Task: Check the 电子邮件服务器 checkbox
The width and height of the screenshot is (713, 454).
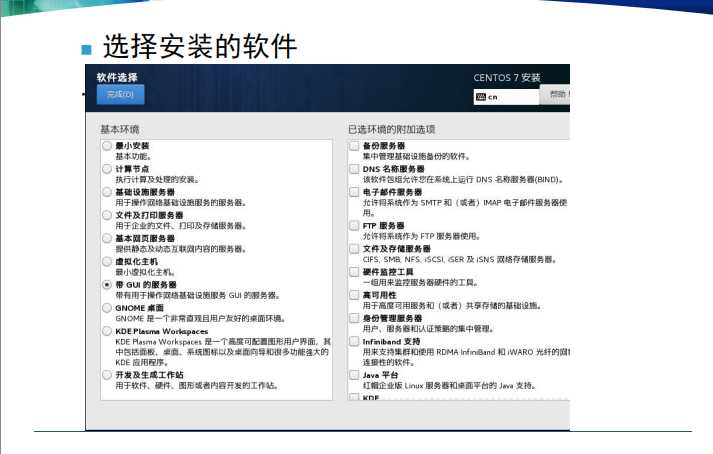Action: pyautogui.click(x=354, y=192)
